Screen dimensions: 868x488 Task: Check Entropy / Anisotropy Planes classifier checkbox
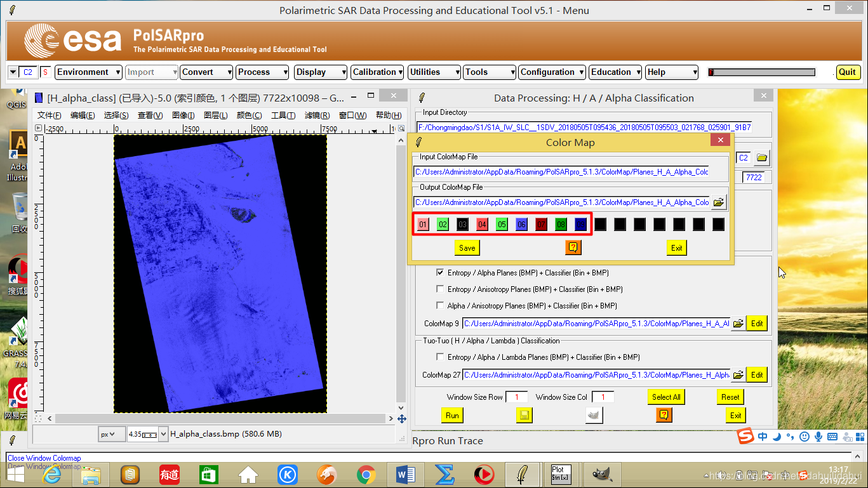(440, 289)
